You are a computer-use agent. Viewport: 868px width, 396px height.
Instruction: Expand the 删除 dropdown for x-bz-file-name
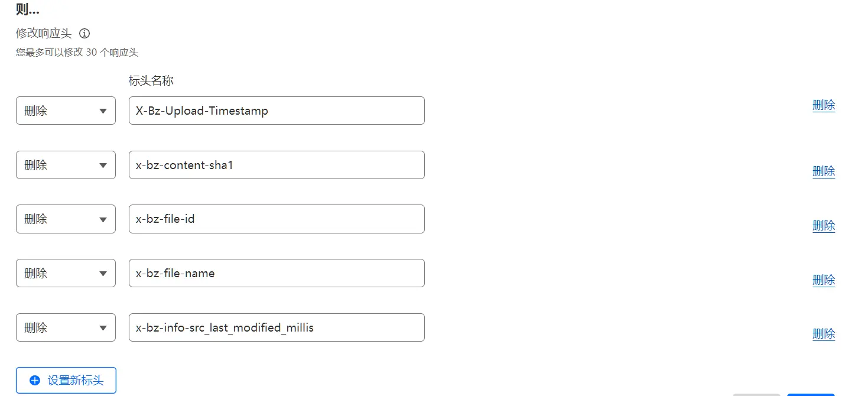(x=66, y=273)
